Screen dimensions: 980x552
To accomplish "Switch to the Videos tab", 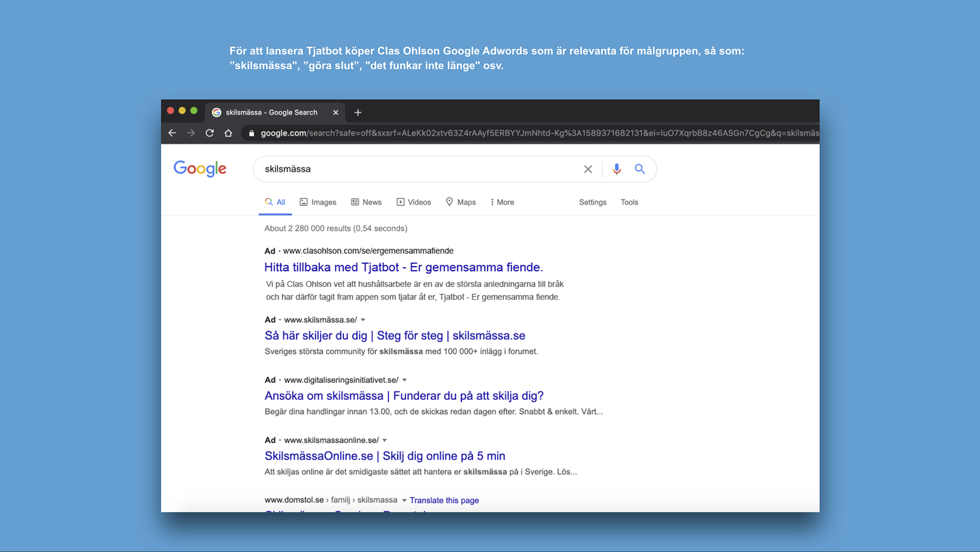I will (414, 202).
